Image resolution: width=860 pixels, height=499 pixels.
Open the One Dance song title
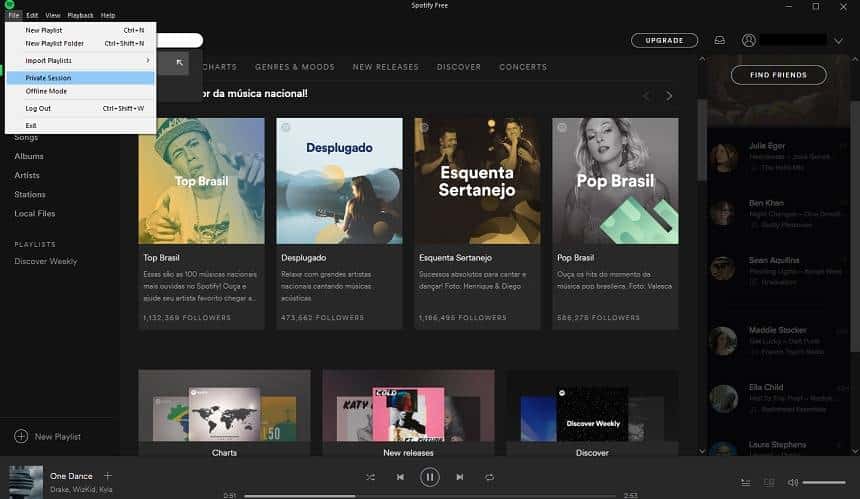click(x=71, y=476)
